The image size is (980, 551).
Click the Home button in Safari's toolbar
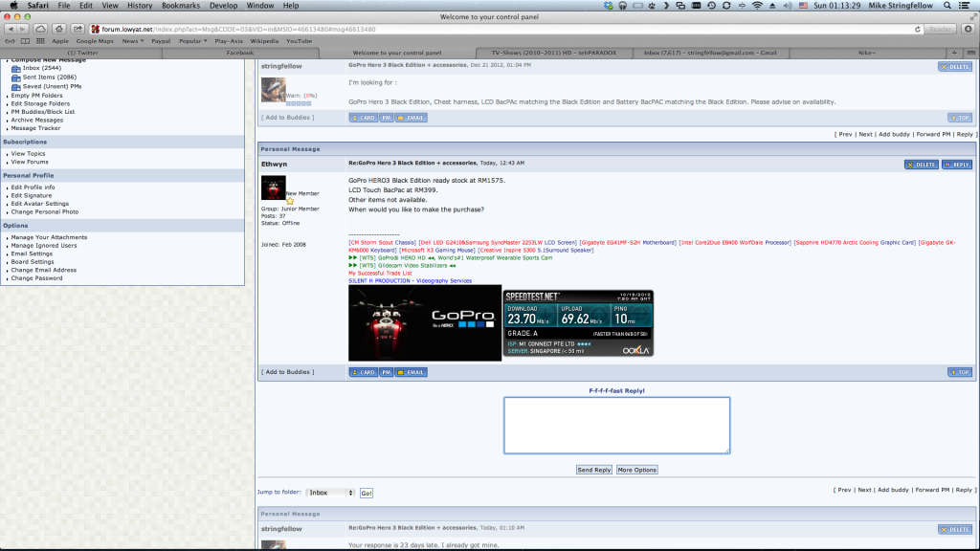[x=60, y=29]
